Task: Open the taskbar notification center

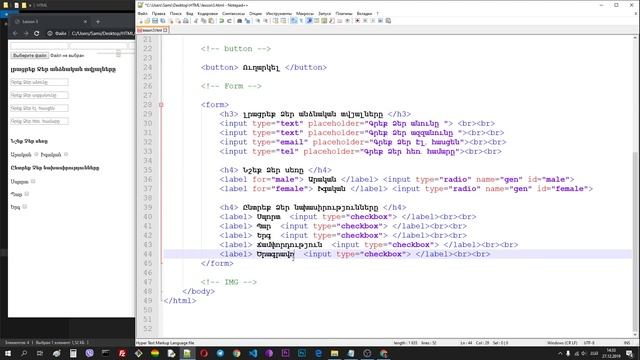Action: [629, 353]
